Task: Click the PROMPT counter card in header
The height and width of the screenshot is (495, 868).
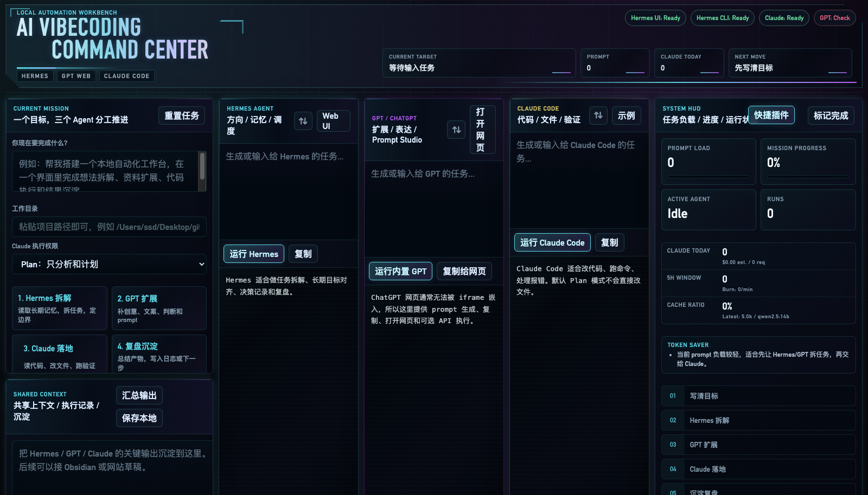Action: [x=615, y=63]
